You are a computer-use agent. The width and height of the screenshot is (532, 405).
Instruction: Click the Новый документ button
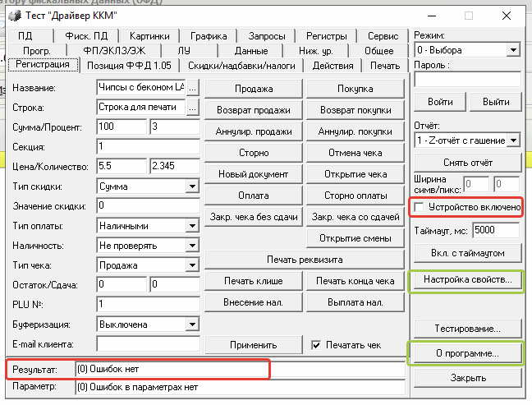(254, 174)
